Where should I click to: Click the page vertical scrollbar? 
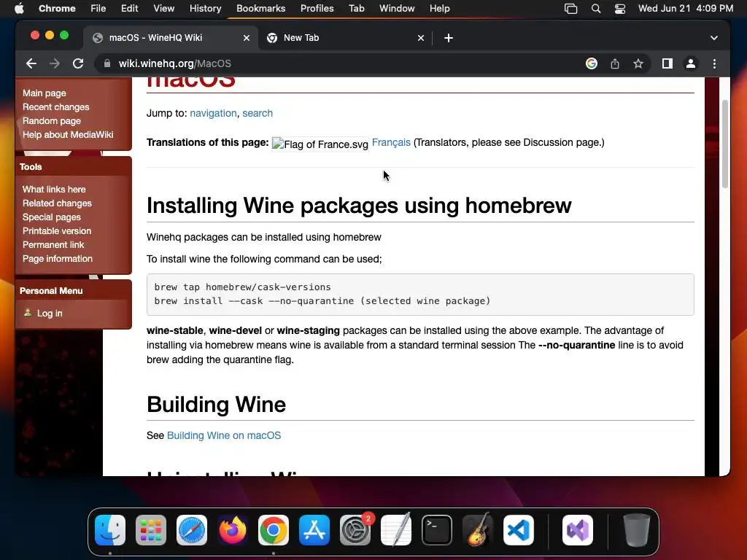click(x=724, y=144)
